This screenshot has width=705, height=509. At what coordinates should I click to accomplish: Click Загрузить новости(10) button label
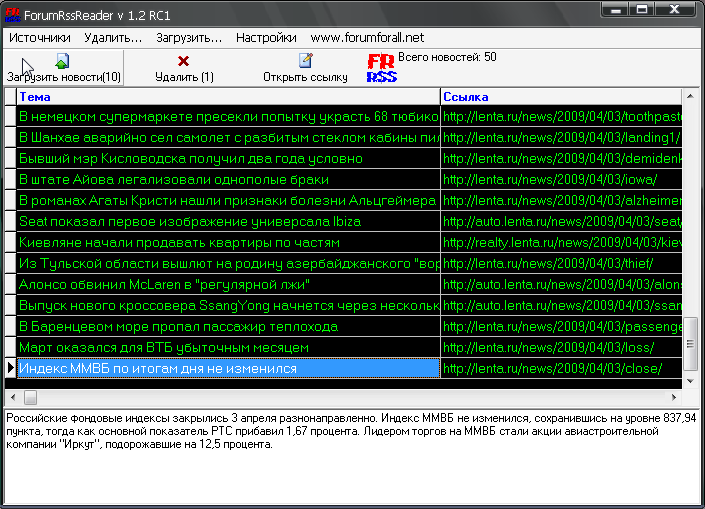[x=63, y=77]
